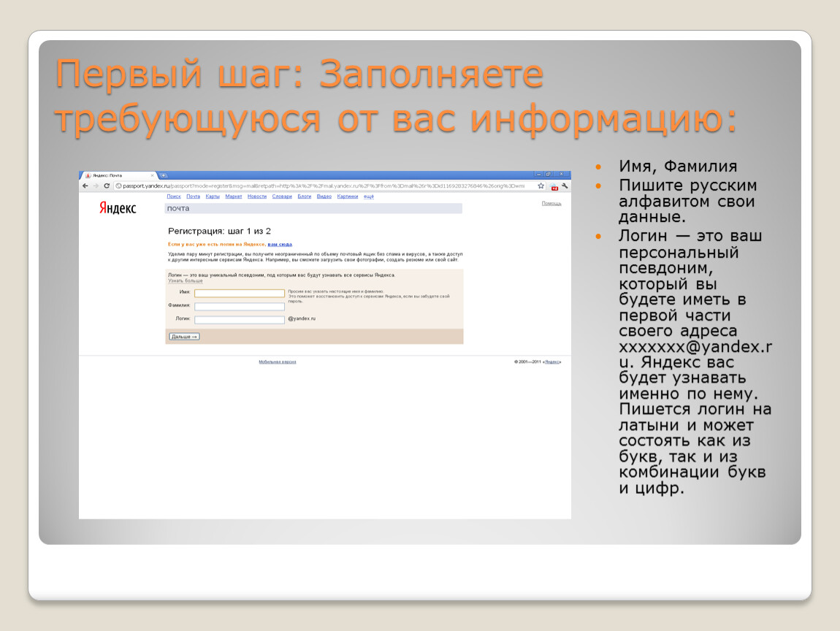
Task: Open the Помощь help link
Action: pyautogui.click(x=551, y=204)
